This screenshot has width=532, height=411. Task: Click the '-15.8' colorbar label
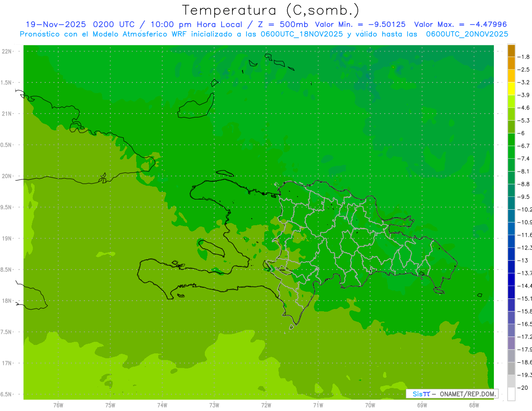pyautogui.click(x=524, y=311)
